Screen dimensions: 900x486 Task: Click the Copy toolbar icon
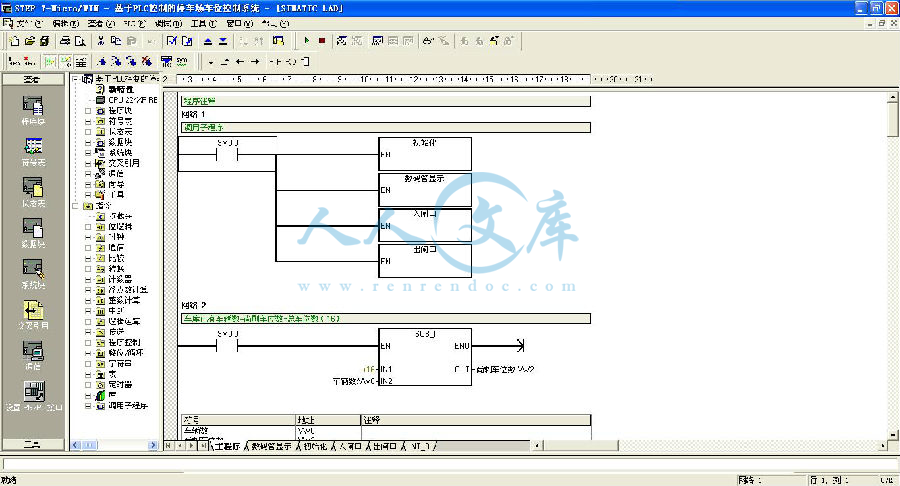click(116, 41)
